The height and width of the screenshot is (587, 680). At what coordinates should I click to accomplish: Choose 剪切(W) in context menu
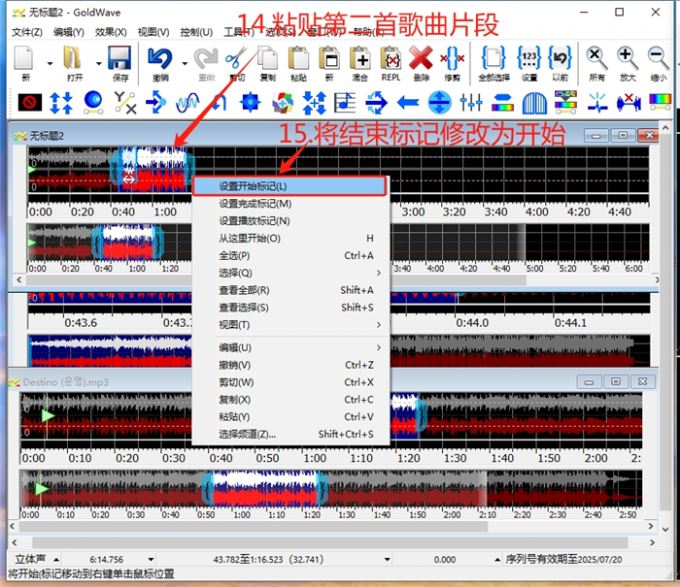[291, 382]
